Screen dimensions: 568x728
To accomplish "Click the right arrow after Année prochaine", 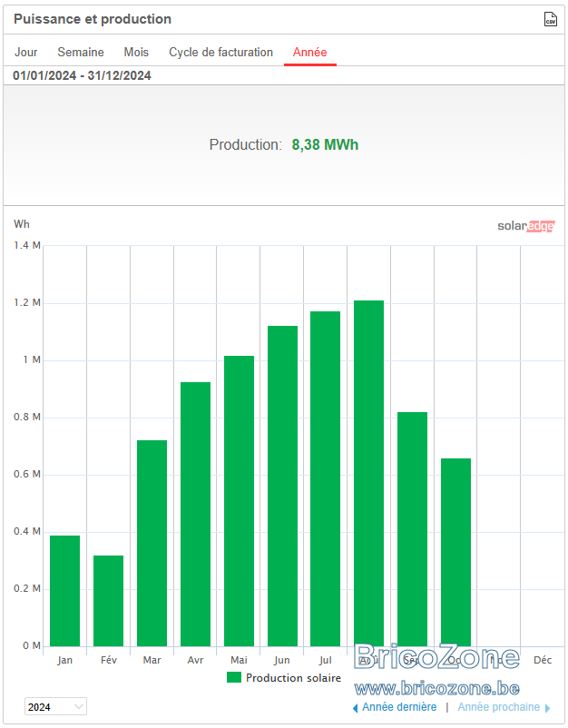I will (x=547, y=708).
